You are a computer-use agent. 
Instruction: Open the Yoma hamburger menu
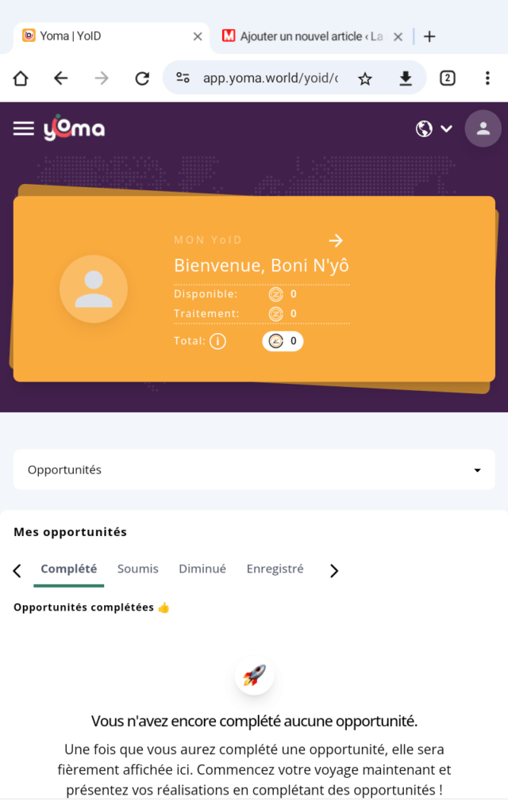click(x=24, y=128)
